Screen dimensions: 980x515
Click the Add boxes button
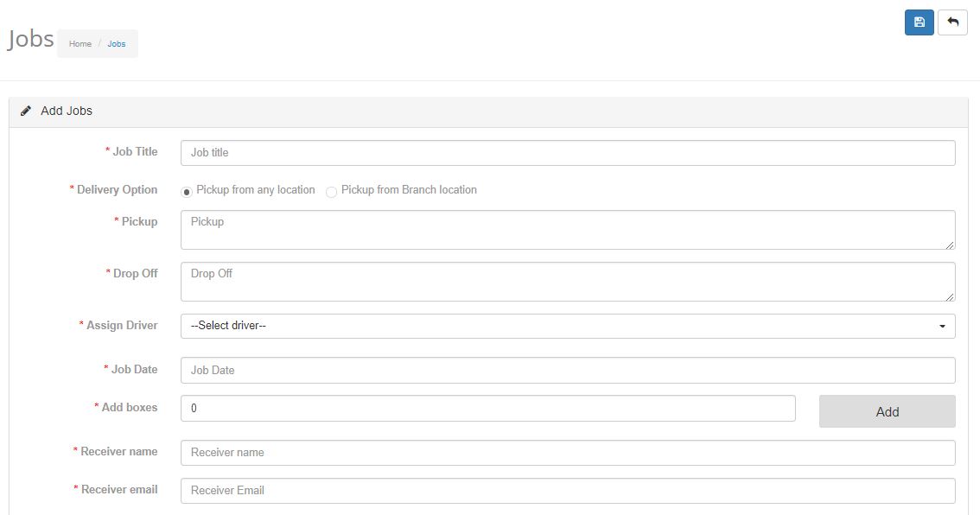point(887,411)
